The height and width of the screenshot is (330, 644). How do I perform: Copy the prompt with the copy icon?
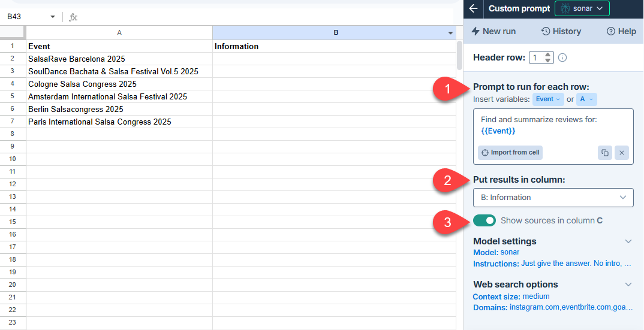pyautogui.click(x=604, y=153)
